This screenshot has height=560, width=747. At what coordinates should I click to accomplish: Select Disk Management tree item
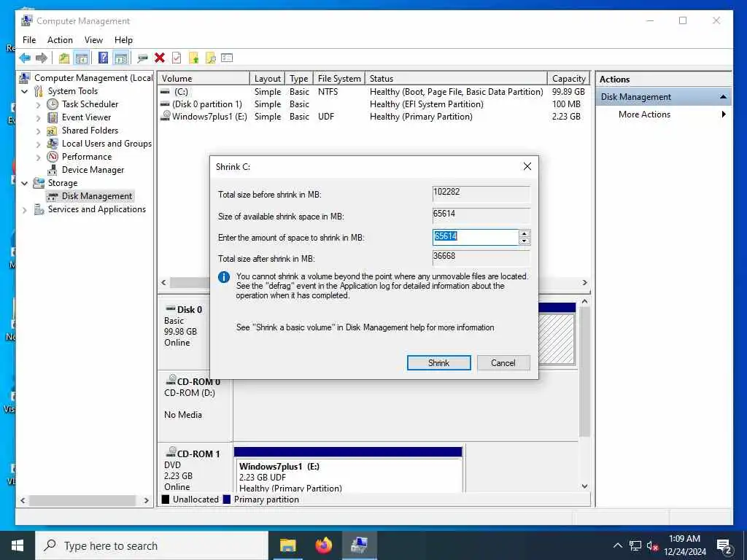tap(97, 196)
